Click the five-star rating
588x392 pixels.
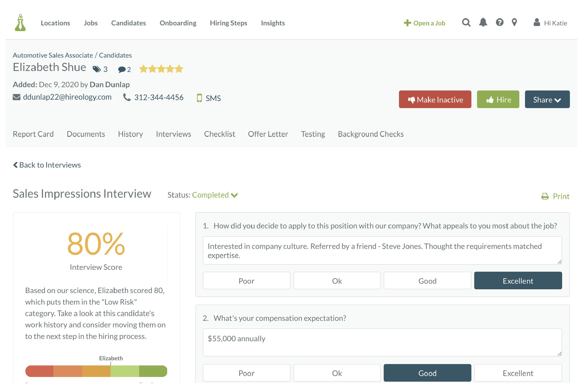pyautogui.click(x=161, y=69)
